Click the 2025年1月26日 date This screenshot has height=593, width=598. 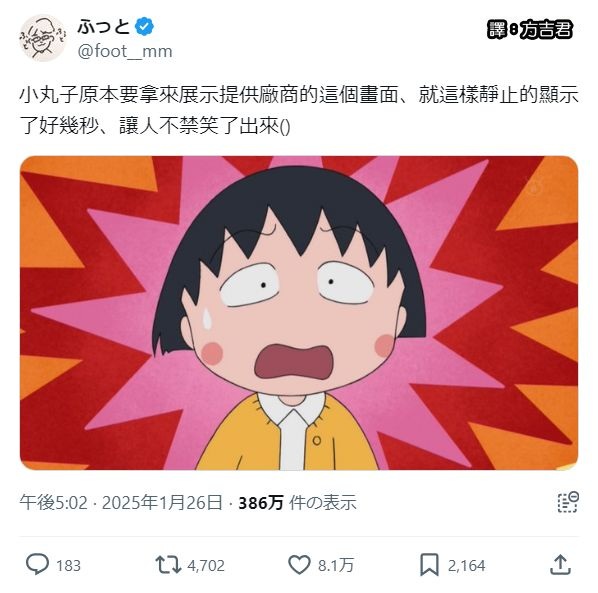pos(162,502)
